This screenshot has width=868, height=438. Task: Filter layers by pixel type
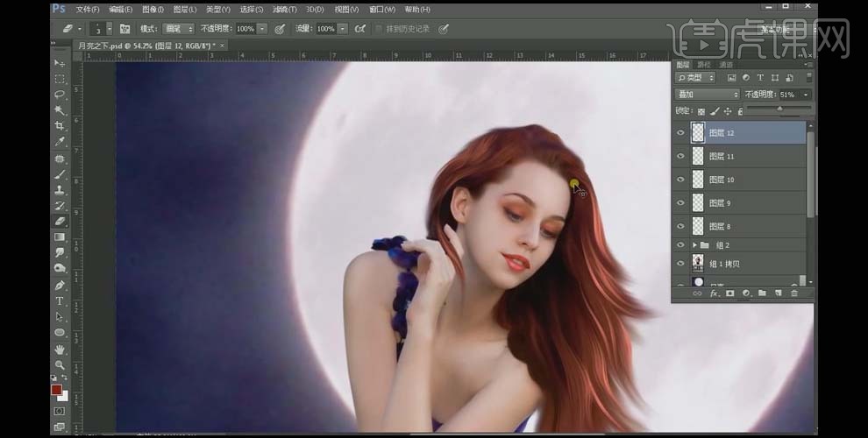731,78
